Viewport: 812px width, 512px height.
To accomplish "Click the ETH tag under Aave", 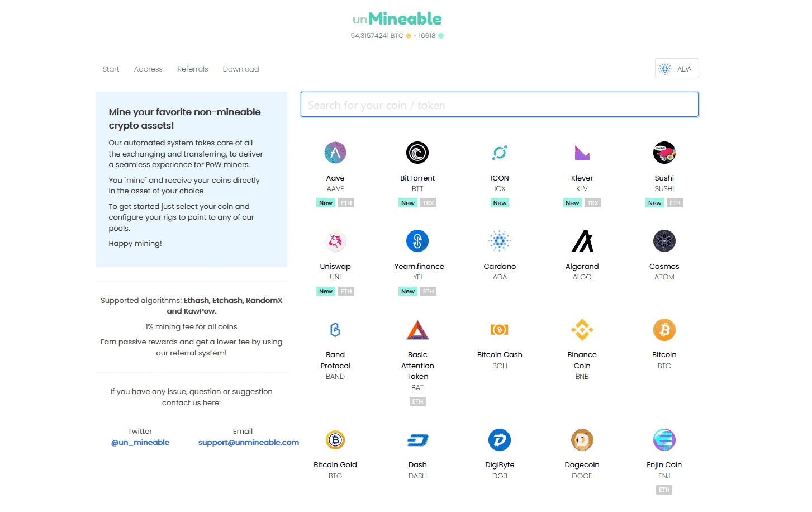I will click(x=346, y=203).
